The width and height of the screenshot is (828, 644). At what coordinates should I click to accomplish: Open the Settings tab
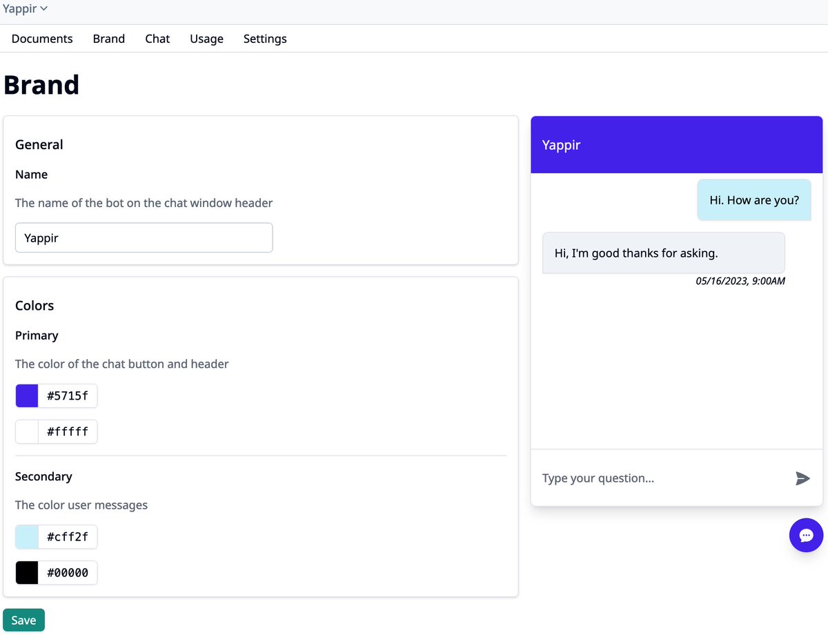265,39
